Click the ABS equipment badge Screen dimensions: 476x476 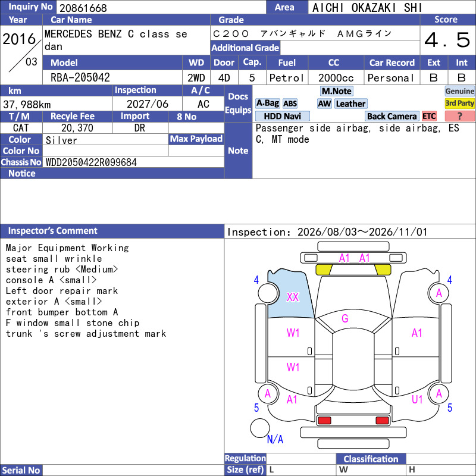coord(290,104)
